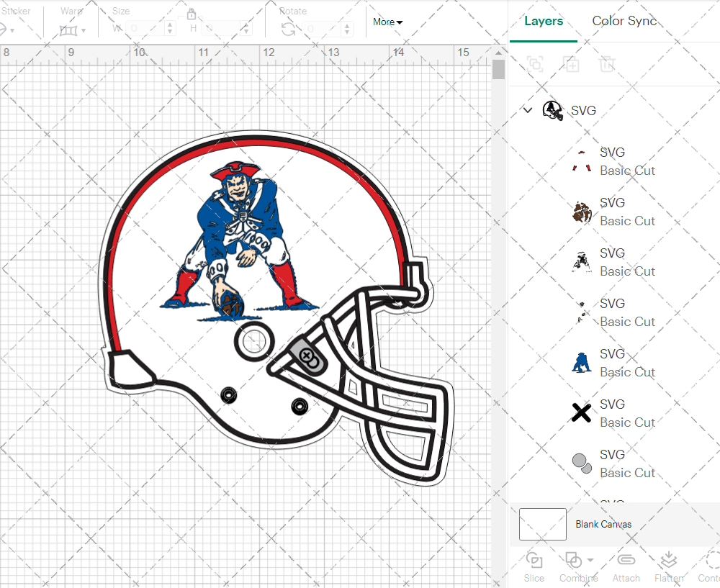Click the Attach tool
Viewport: 720px width, 588px height.
point(626,568)
